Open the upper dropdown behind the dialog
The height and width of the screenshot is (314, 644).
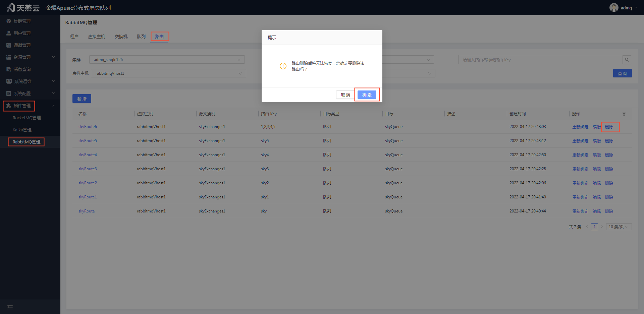click(408, 60)
